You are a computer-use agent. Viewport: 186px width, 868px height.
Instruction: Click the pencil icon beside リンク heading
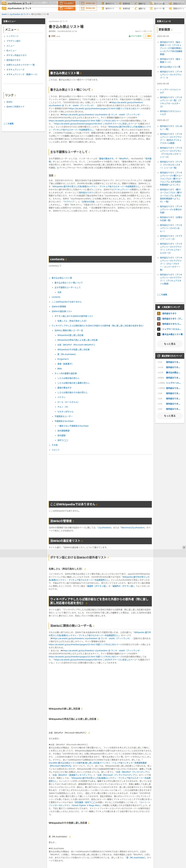pyautogui.click(x=15, y=95)
